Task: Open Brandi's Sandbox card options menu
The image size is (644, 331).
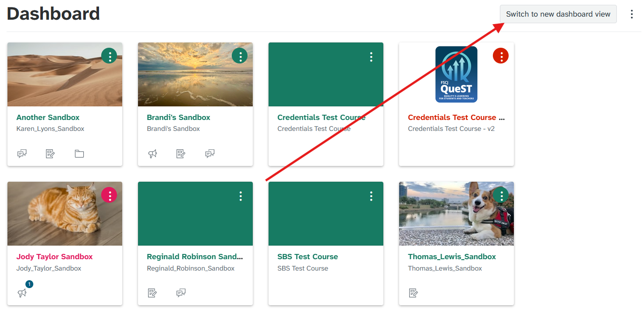Action: (x=240, y=56)
